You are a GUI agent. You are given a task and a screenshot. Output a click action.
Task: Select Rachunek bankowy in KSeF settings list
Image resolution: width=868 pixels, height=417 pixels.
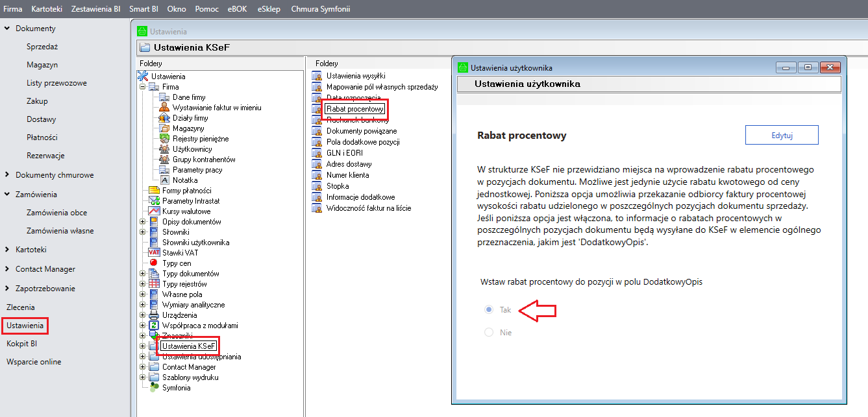pyautogui.click(x=357, y=120)
